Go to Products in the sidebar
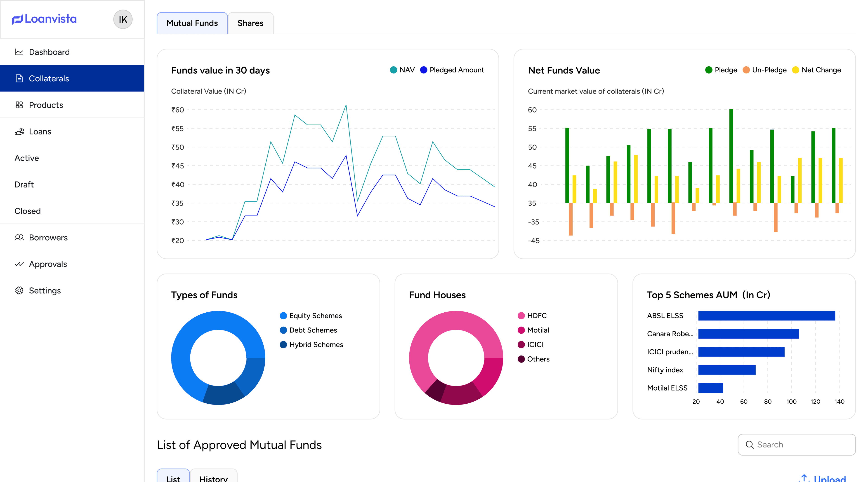 pos(72,105)
